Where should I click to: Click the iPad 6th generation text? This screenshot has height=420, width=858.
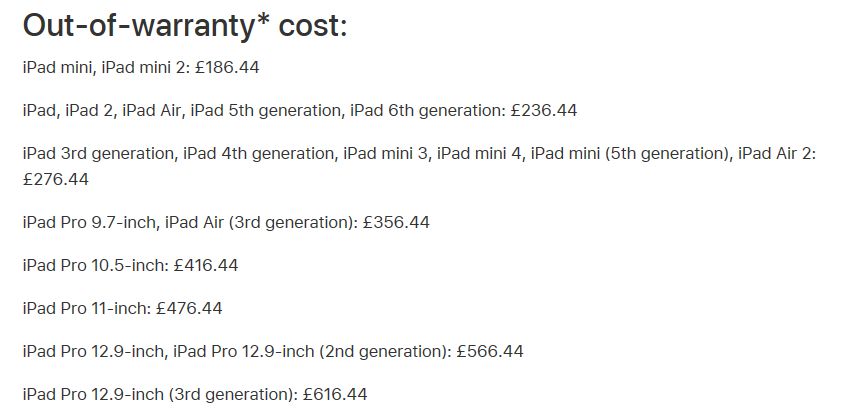pos(426,110)
